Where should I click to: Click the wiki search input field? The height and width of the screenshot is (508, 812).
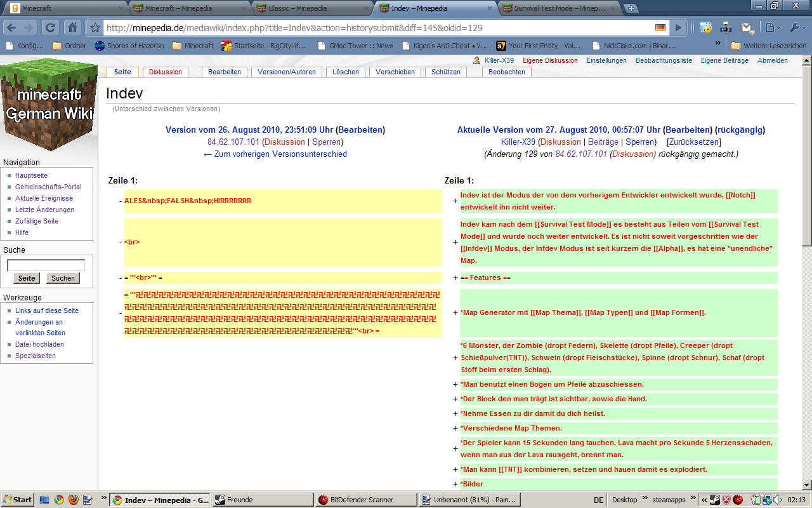pos(46,265)
